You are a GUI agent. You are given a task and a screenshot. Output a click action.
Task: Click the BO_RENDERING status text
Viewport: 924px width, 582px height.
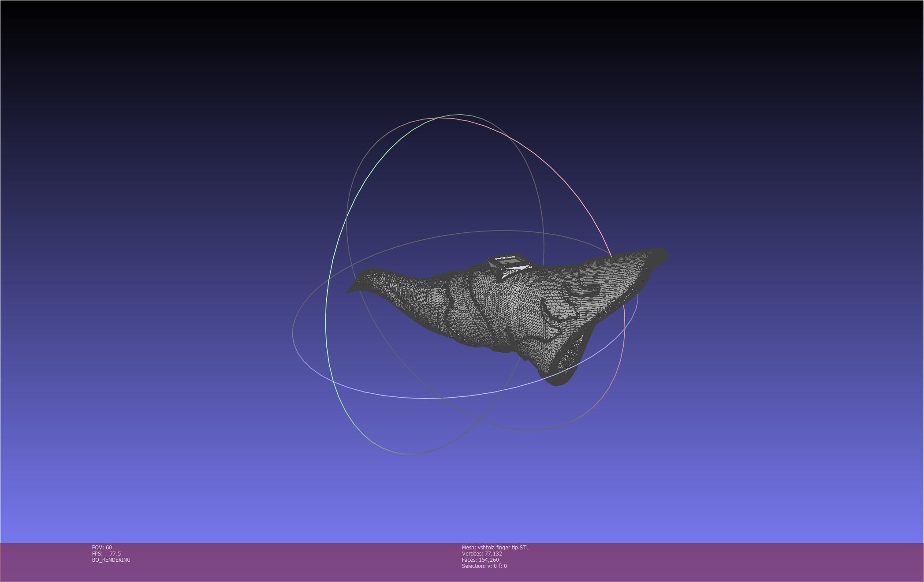tap(111, 560)
